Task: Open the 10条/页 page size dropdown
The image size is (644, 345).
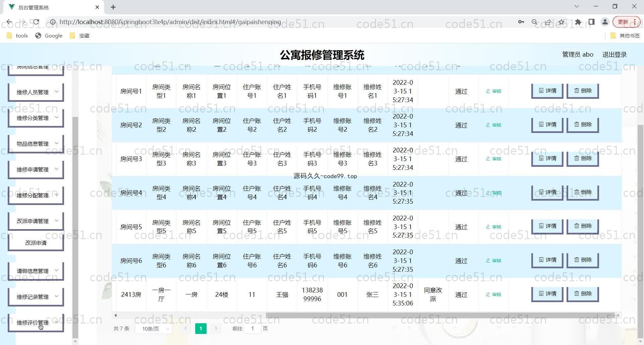Action: click(154, 329)
